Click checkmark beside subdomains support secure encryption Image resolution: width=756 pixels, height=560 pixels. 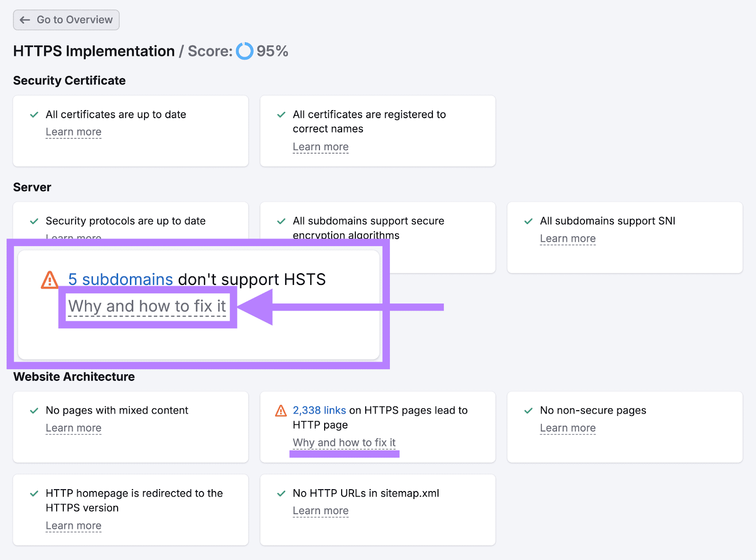[x=281, y=221]
